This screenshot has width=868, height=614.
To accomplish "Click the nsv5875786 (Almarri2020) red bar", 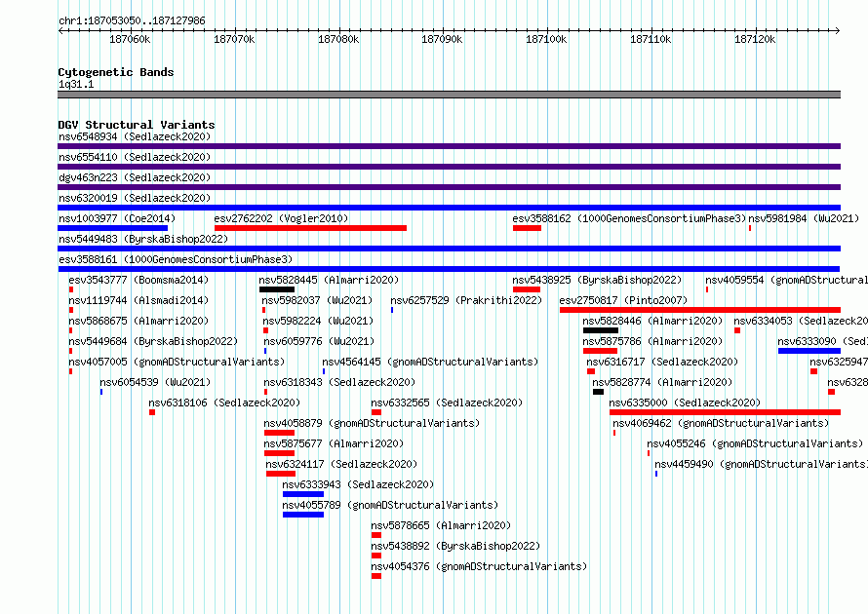I will pos(600,351).
